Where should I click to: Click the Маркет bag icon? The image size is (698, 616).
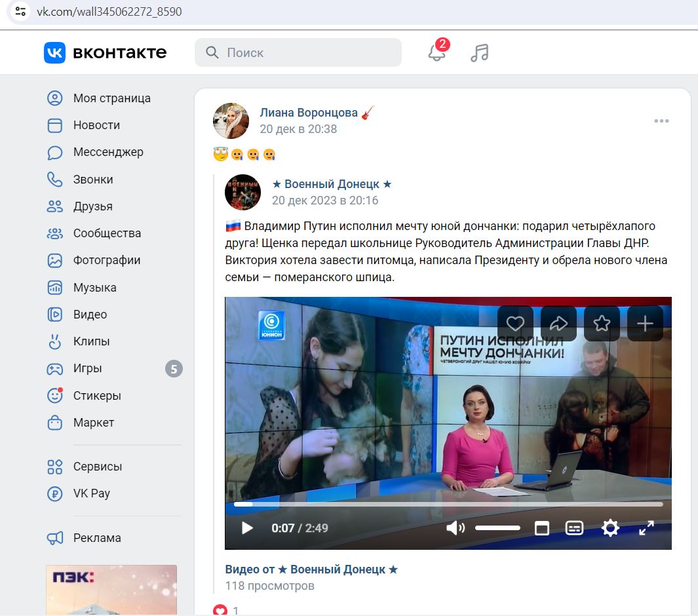[x=55, y=423]
